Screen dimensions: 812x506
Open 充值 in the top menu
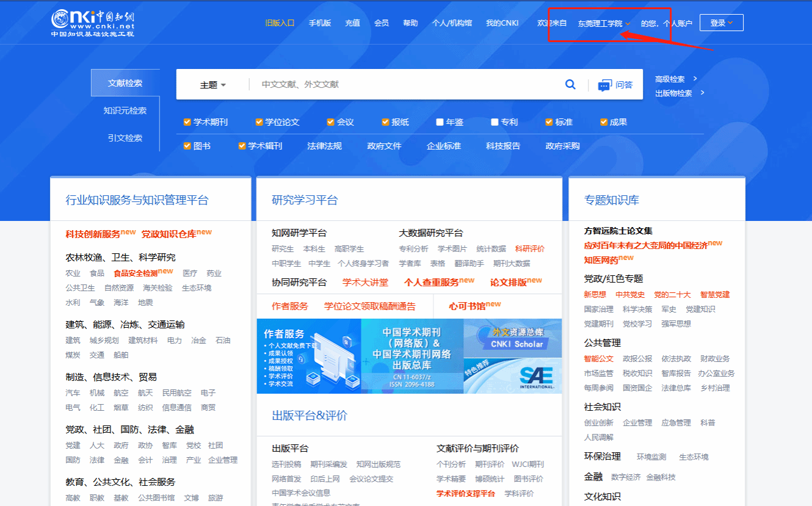click(353, 23)
